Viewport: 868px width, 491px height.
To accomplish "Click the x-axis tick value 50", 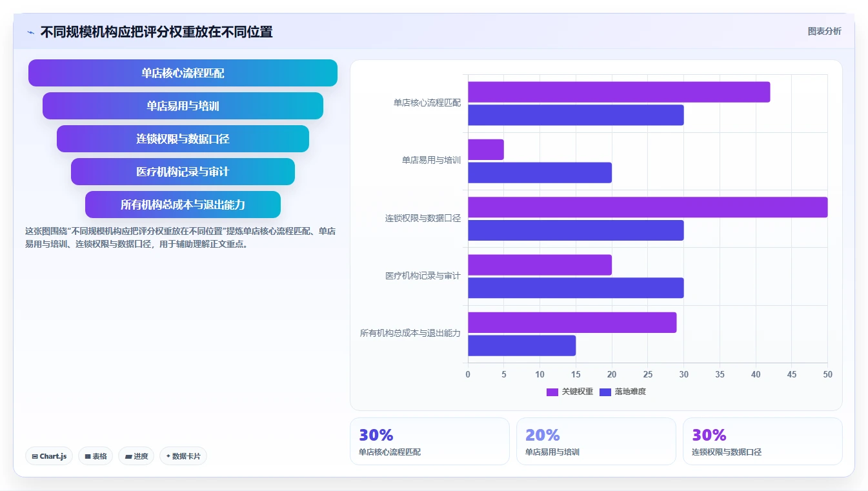I will (827, 374).
